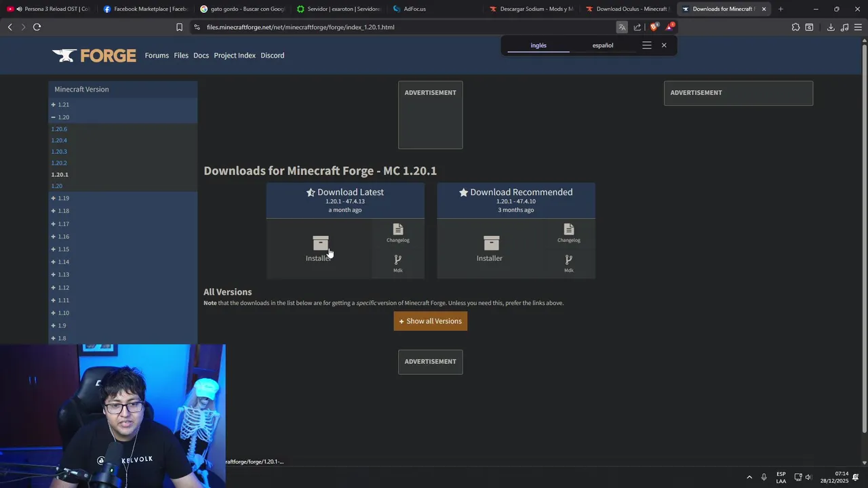
Task: Go back with the browser back arrow
Action: pyautogui.click(x=9, y=27)
